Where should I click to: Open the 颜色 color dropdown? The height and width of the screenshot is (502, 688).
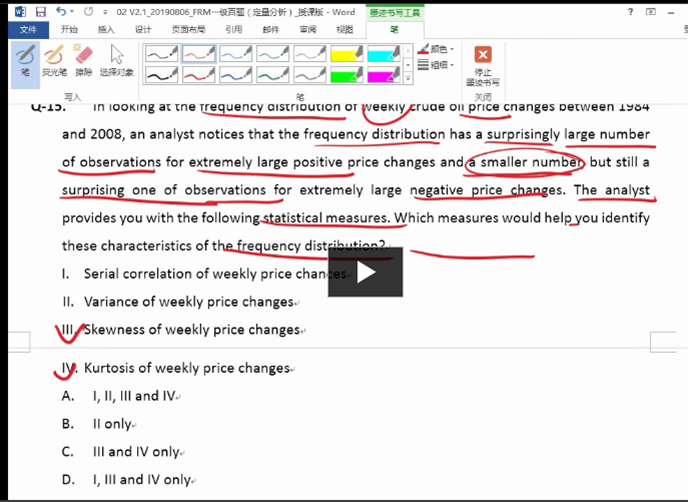click(x=437, y=49)
